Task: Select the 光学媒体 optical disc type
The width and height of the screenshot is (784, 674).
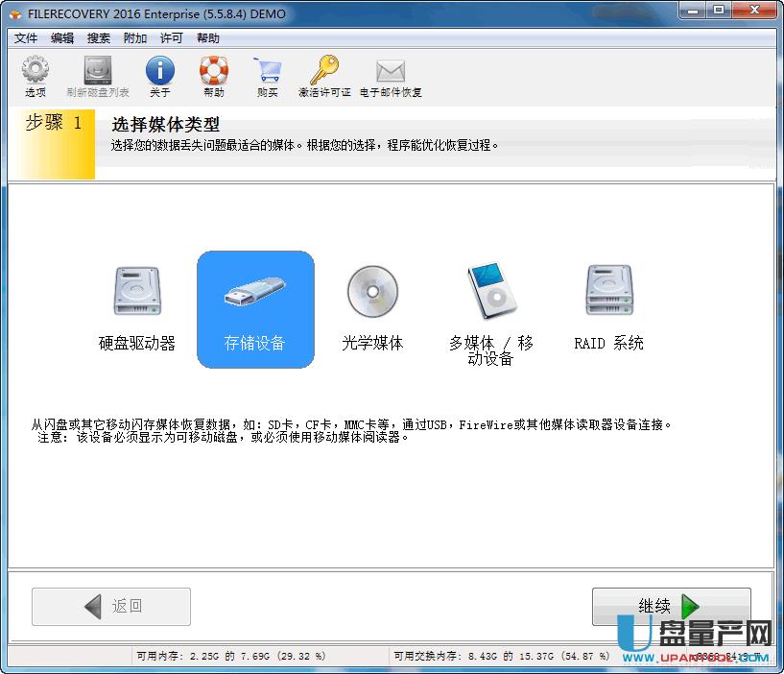Action: (x=372, y=293)
